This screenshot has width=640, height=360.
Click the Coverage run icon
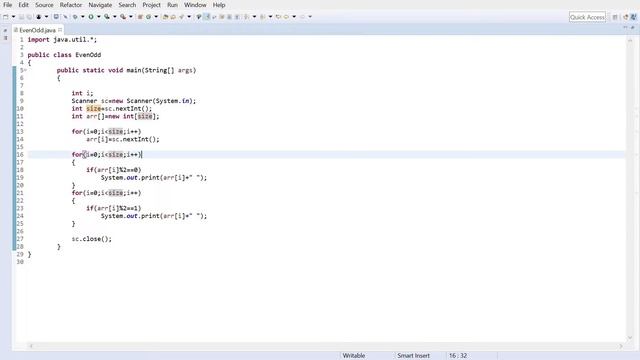[107, 17]
